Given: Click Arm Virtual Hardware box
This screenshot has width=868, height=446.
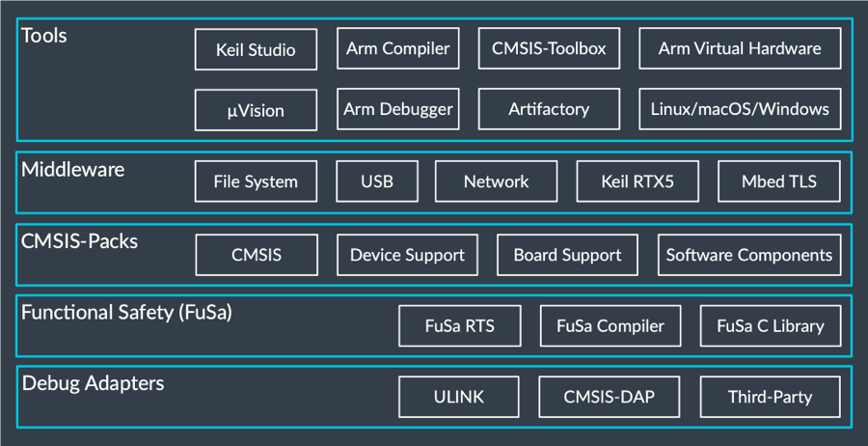Looking at the screenshot, I should (740, 48).
